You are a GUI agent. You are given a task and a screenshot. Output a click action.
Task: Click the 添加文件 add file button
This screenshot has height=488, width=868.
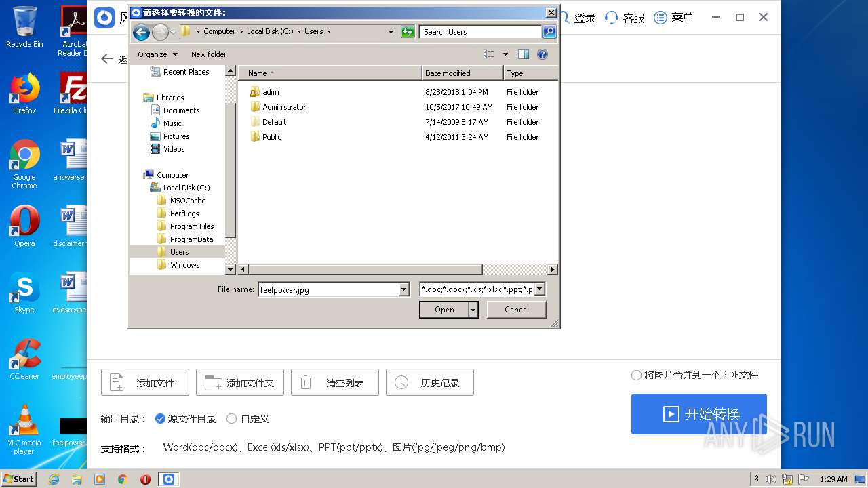point(145,382)
